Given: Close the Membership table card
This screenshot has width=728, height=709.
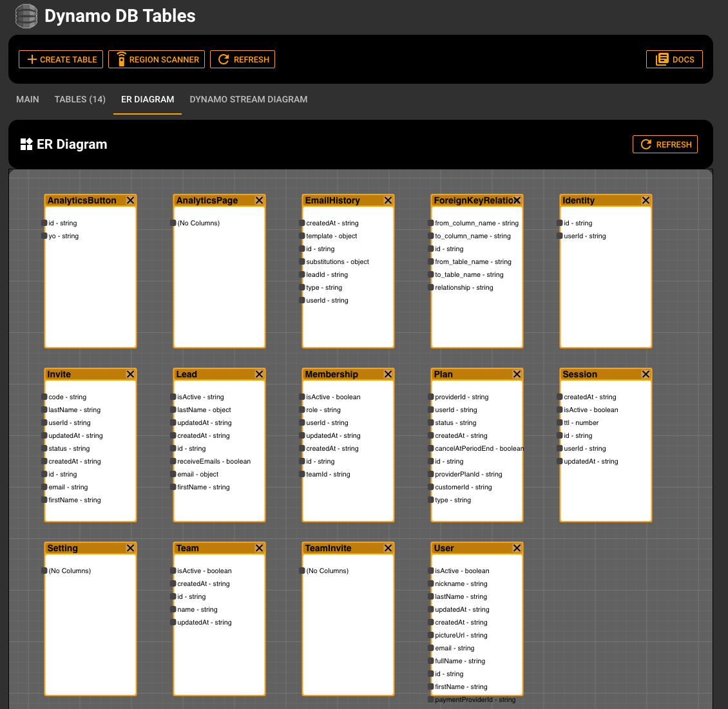Looking at the screenshot, I should pos(388,374).
